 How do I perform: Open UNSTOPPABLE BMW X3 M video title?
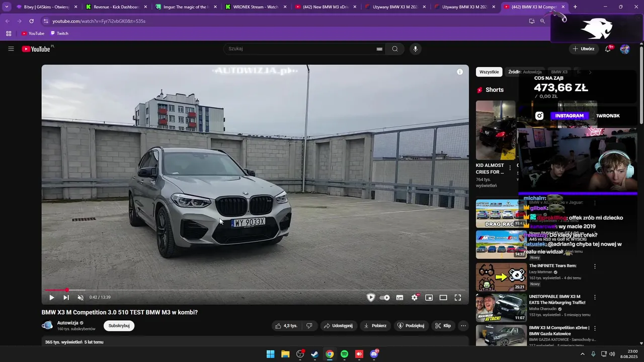coord(557,300)
